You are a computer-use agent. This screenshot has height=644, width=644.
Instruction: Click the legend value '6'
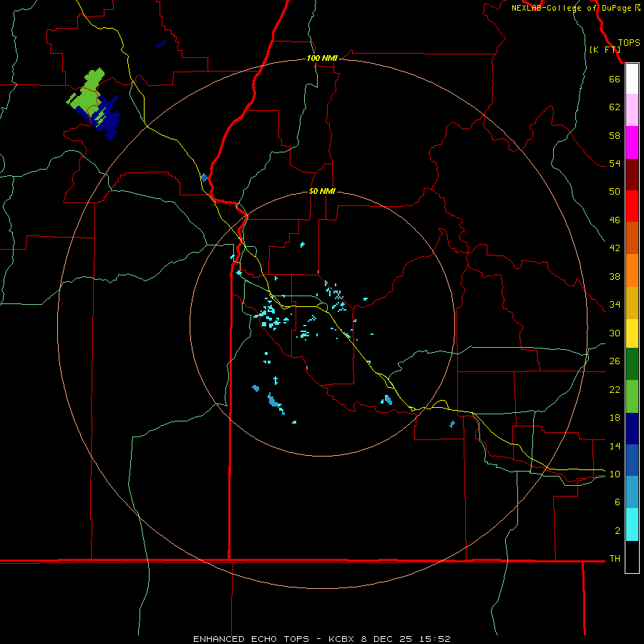coord(618,502)
